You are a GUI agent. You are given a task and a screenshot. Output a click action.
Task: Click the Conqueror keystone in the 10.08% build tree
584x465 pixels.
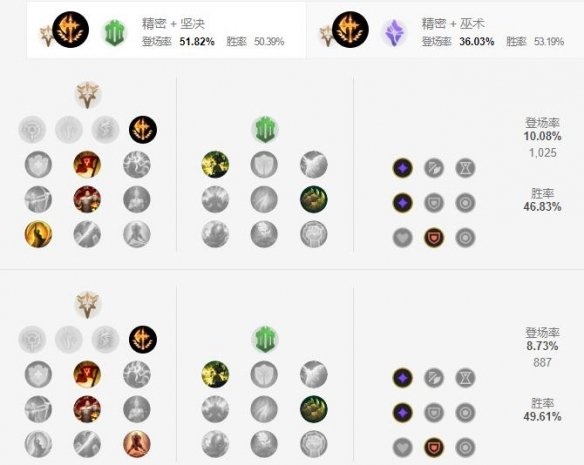[x=143, y=130]
